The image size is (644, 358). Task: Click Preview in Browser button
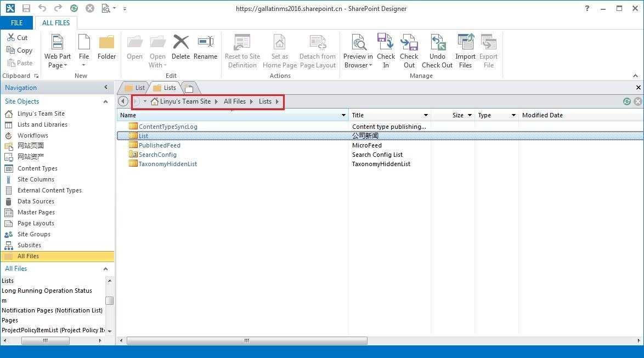358,52
